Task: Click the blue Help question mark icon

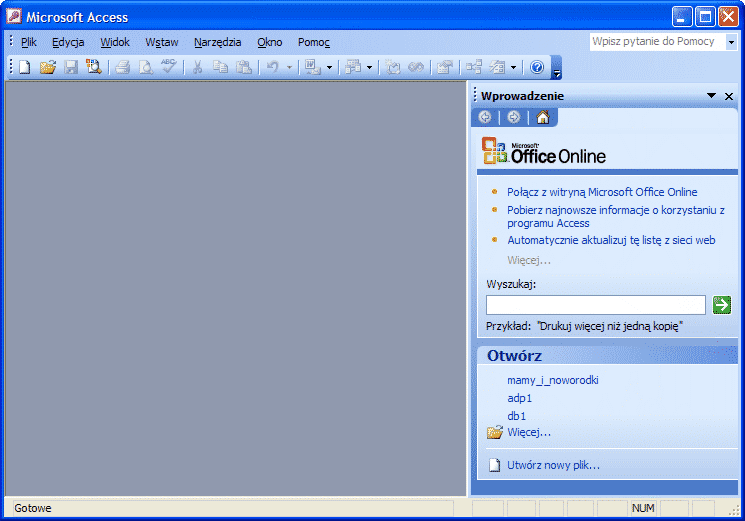Action: pyautogui.click(x=537, y=67)
